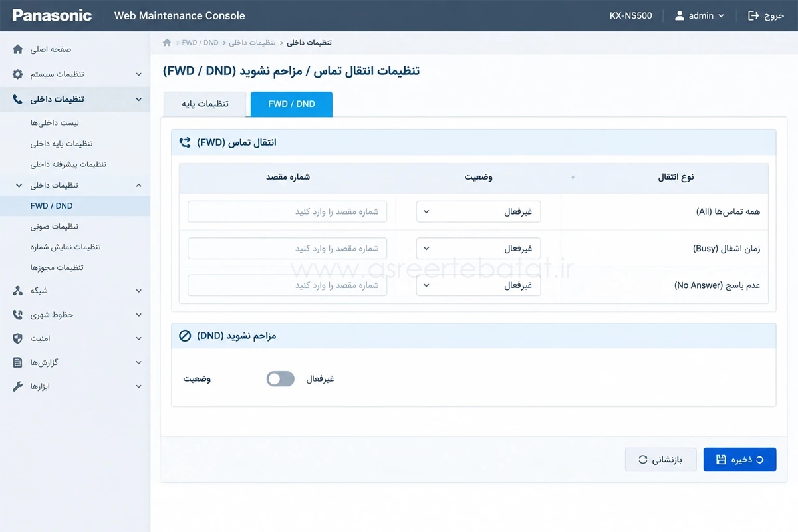Screen dimensions: 798x532
Task: Click the home icon beside صفحه اصلی
Action: click(x=18, y=49)
